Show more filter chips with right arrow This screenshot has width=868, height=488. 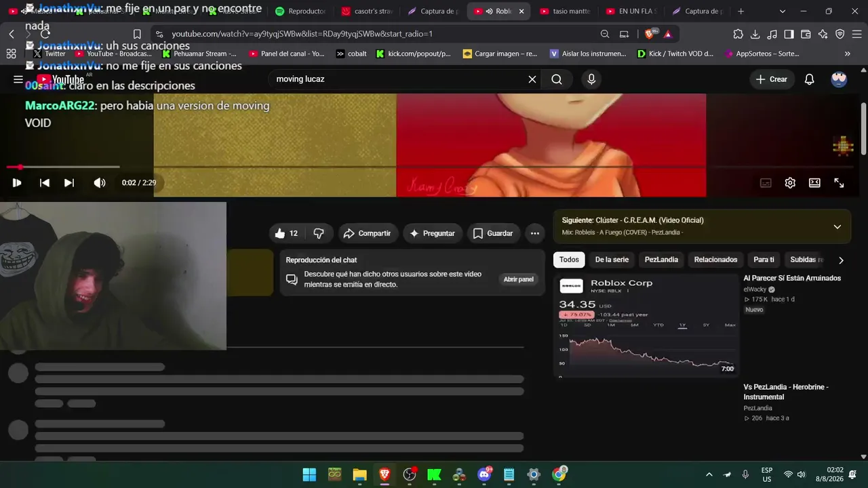pyautogui.click(x=841, y=260)
